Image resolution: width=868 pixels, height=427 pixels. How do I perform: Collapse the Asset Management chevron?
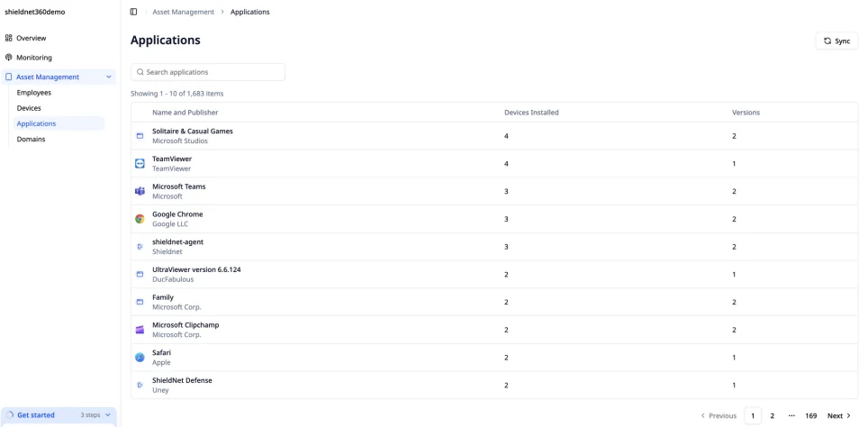(x=108, y=77)
